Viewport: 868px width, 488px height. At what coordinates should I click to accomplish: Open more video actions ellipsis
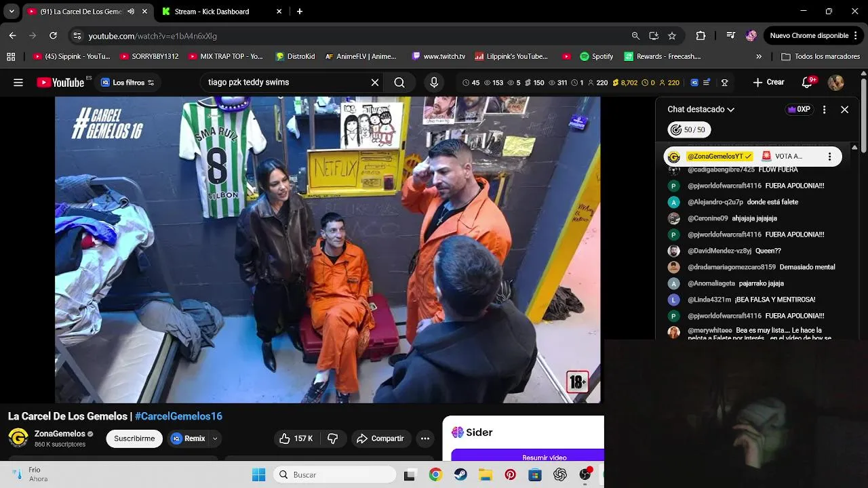(425, 439)
